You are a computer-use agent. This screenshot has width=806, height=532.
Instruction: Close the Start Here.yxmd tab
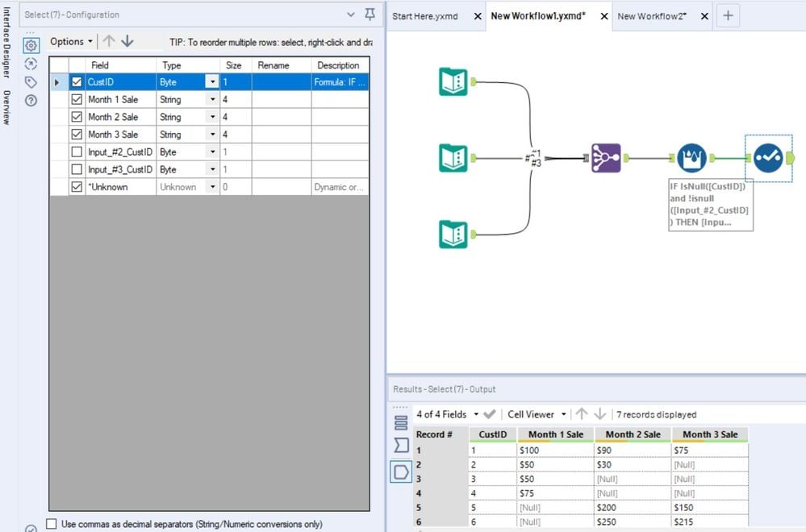[x=478, y=16]
